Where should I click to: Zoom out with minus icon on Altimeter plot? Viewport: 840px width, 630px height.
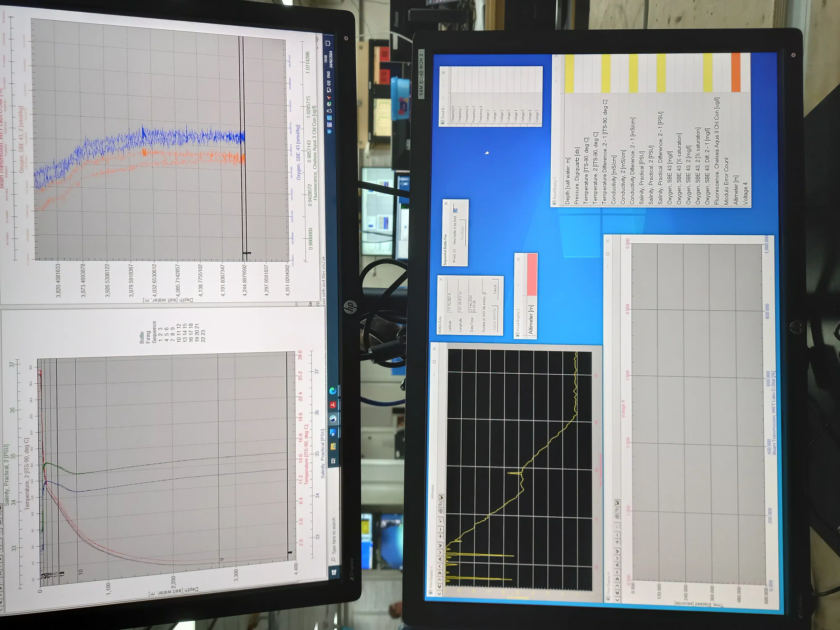(441, 529)
